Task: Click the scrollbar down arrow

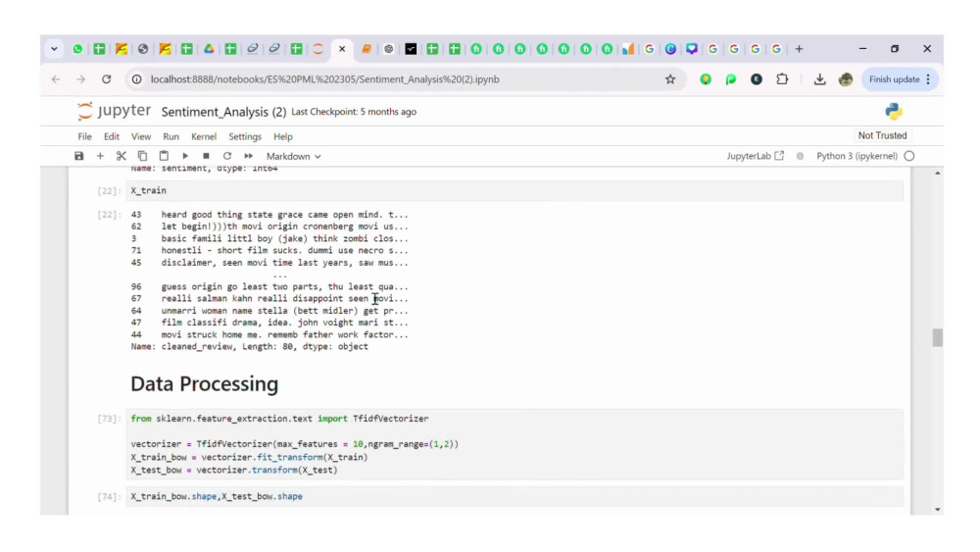Action: 938,510
